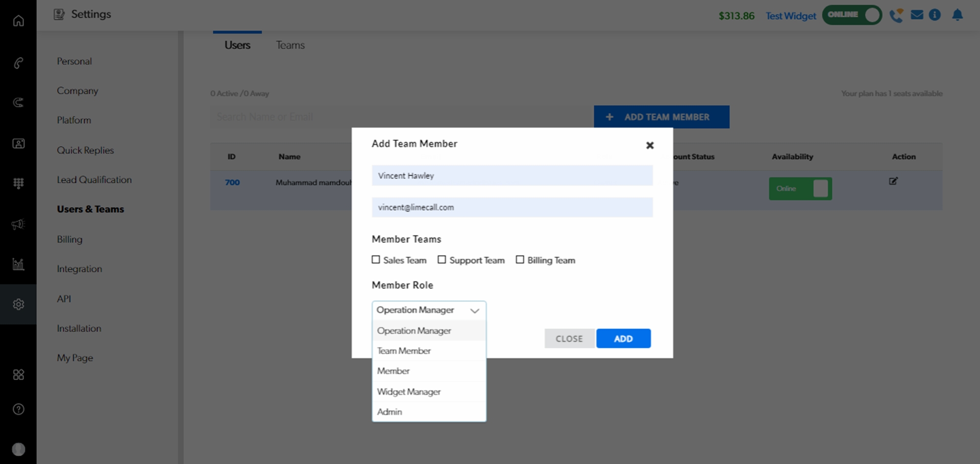Check the Sales Team checkbox
This screenshot has height=464, width=980.
click(x=376, y=260)
